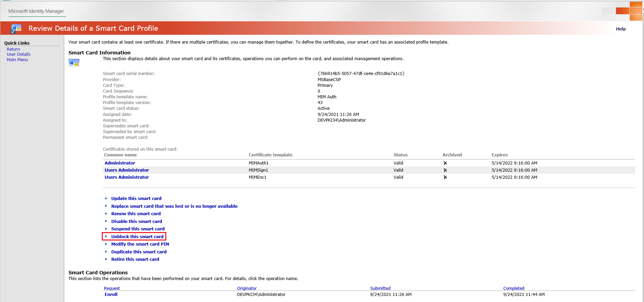This screenshot has width=644, height=302.
Task: Click the Return quick link
Action: (x=13, y=49)
